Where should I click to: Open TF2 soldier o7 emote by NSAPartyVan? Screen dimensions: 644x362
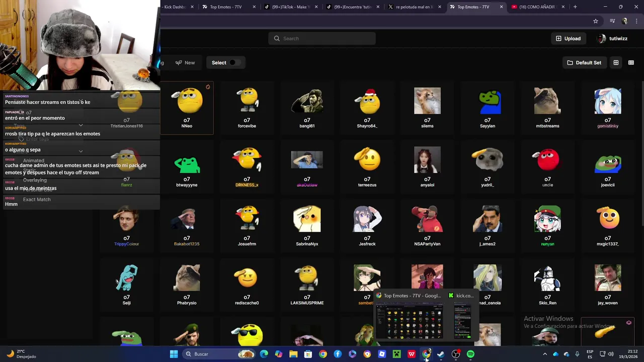tap(427, 226)
